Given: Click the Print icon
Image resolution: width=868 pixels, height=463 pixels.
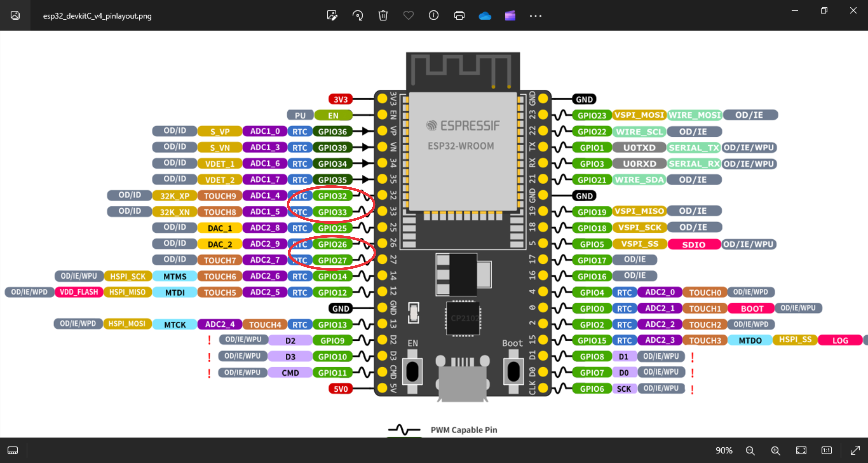Looking at the screenshot, I should pyautogui.click(x=459, y=16).
